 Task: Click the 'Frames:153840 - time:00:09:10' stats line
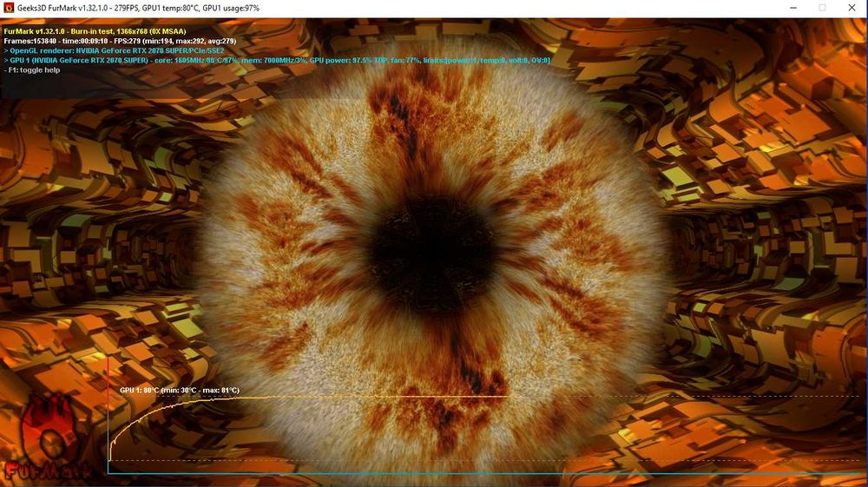click(x=120, y=41)
